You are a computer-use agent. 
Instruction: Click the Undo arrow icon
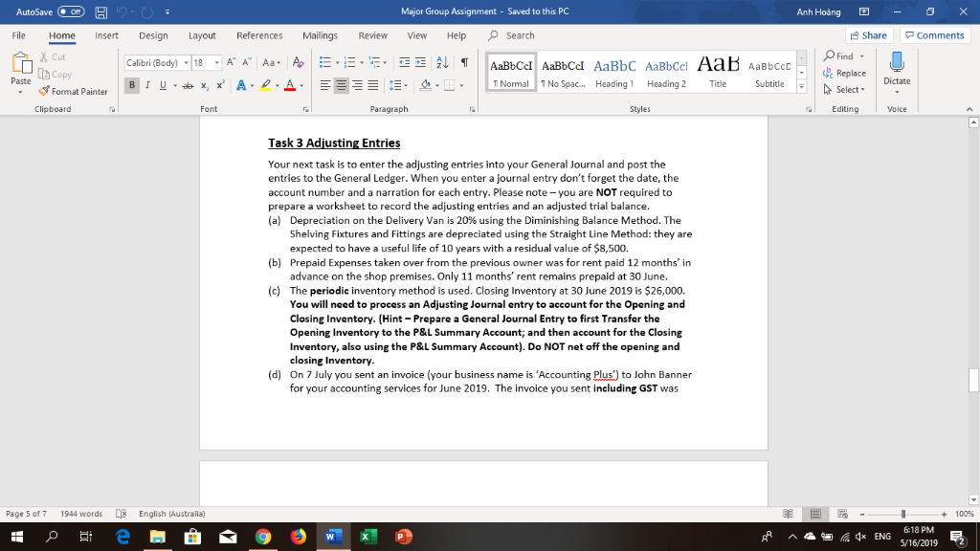click(x=122, y=11)
